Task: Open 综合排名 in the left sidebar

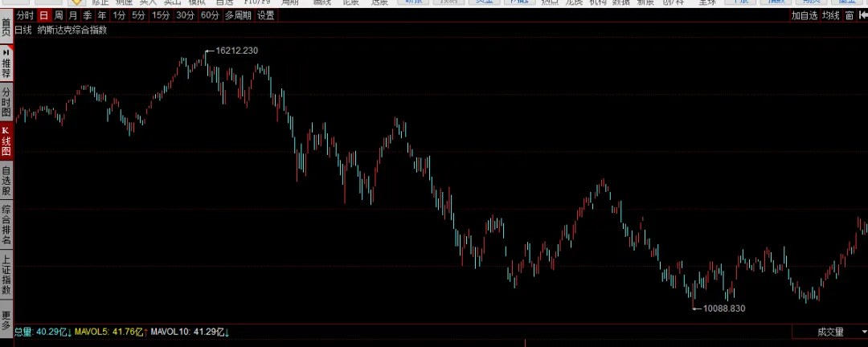Action: point(6,225)
